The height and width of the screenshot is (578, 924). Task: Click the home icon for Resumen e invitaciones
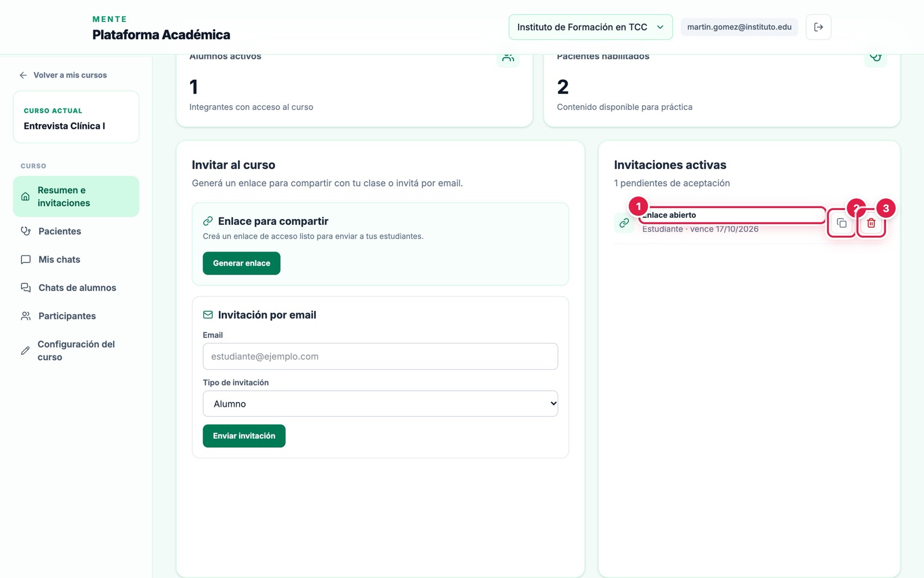coord(25,197)
